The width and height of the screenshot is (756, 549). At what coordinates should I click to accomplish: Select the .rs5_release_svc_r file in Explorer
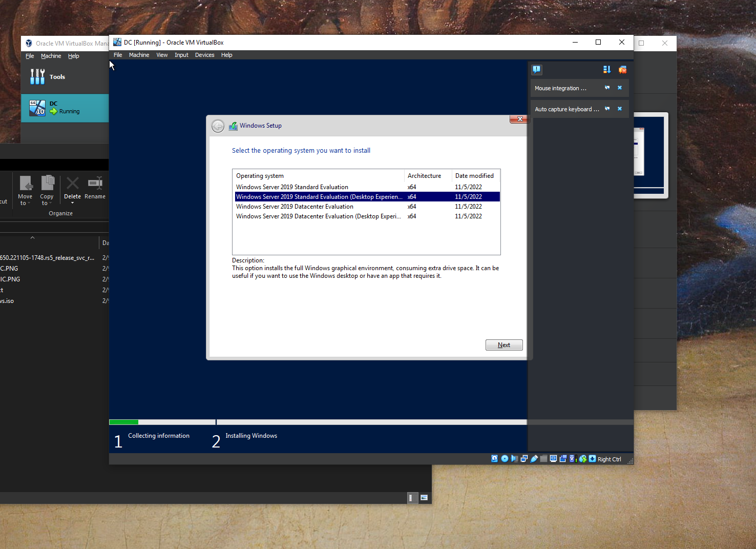click(x=47, y=258)
